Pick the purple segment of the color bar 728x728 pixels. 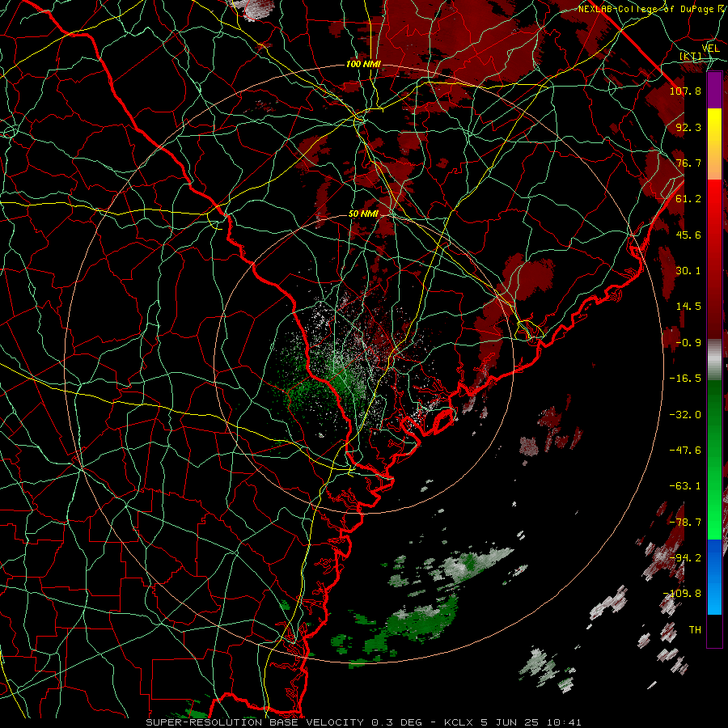714,91
